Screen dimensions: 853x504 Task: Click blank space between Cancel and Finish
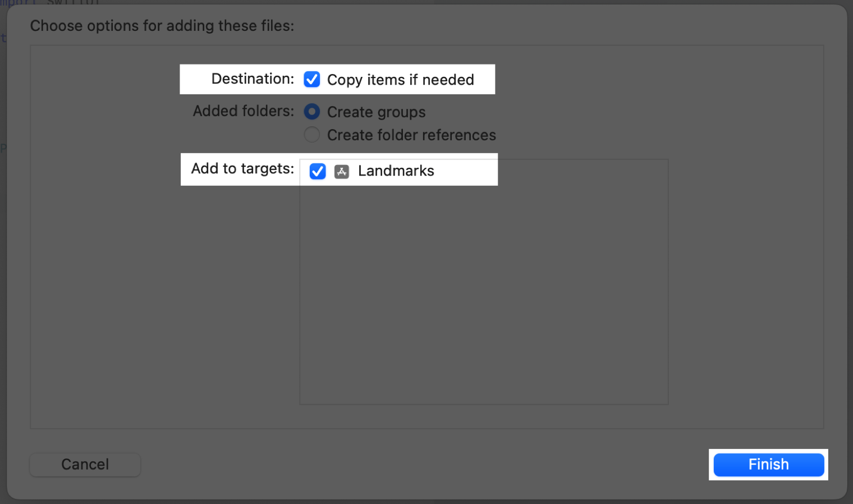(421, 465)
